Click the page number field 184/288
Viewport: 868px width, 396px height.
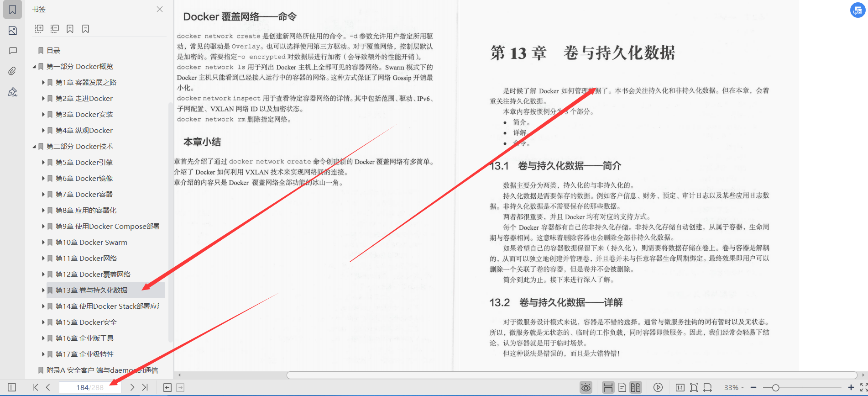pos(90,387)
